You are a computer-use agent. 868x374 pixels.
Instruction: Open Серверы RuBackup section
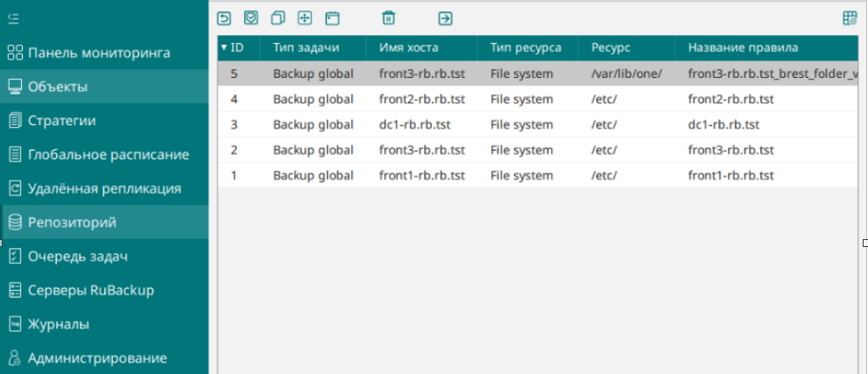(104, 290)
